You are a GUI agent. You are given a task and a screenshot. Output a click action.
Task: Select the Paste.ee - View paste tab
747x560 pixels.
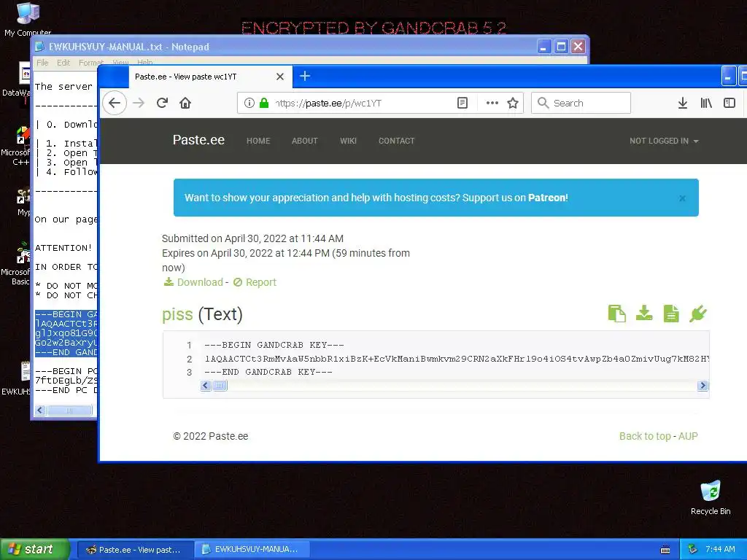pos(209,77)
